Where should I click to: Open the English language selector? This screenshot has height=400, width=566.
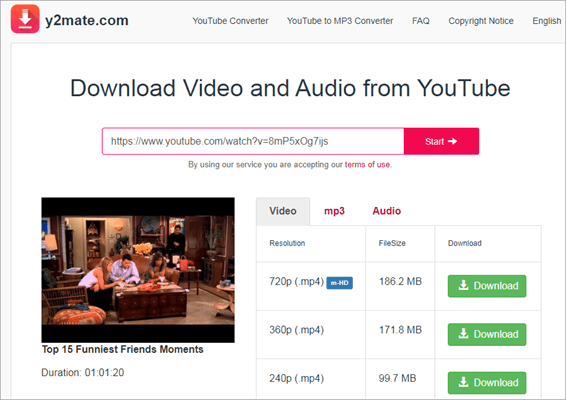point(547,21)
